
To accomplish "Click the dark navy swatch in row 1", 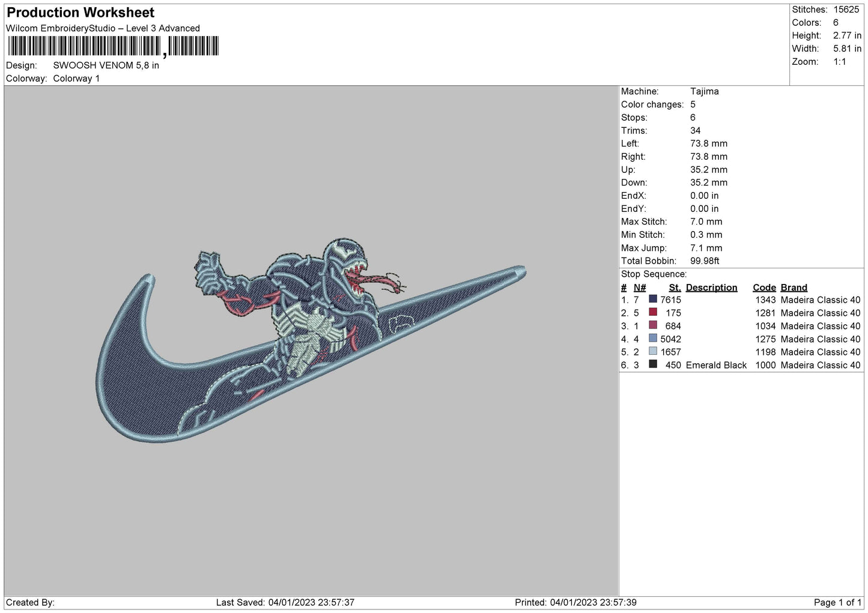I will (x=652, y=299).
